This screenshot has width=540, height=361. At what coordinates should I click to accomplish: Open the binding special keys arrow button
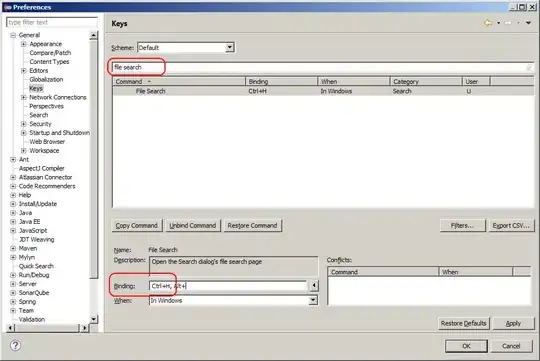(314, 286)
